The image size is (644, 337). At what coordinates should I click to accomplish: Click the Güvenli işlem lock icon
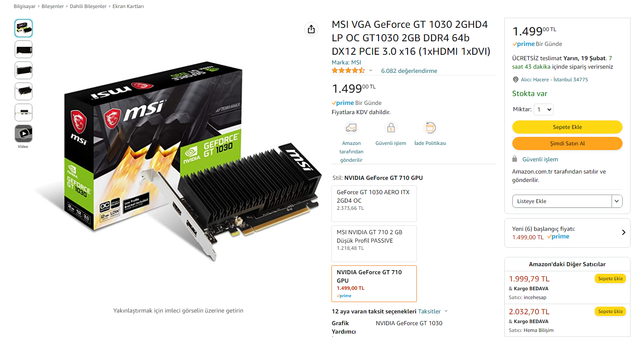(391, 128)
